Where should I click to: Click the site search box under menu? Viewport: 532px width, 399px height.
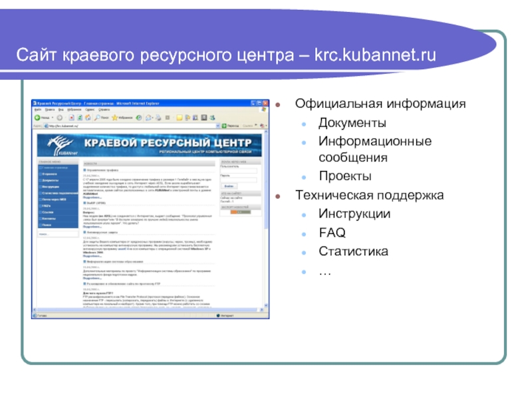(x=58, y=234)
